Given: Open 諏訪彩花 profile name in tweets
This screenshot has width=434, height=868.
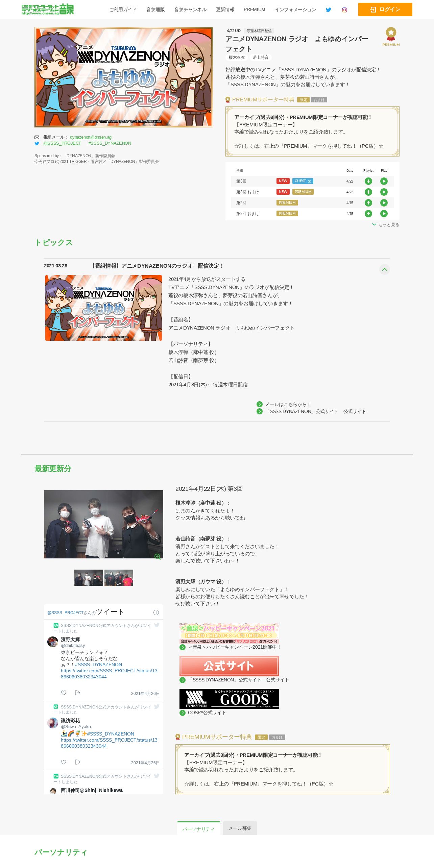Looking at the screenshot, I should (70, 721).
